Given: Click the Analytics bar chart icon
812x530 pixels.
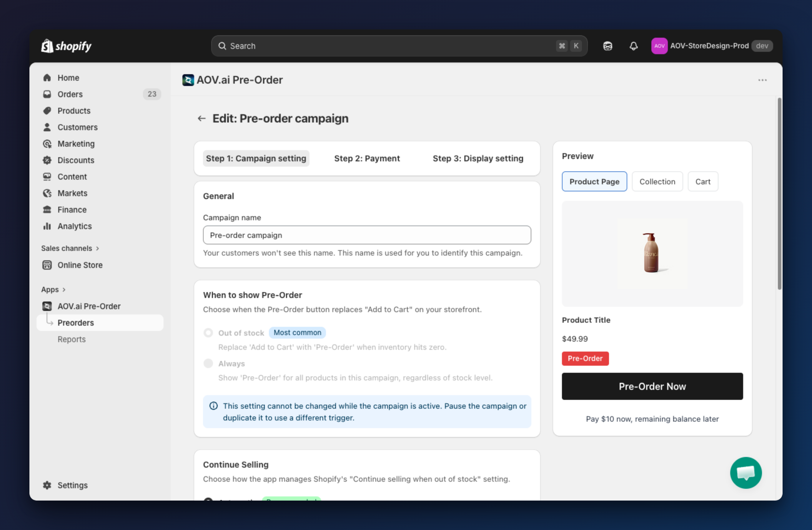Looking at the screenshot, I should (47, 226).
